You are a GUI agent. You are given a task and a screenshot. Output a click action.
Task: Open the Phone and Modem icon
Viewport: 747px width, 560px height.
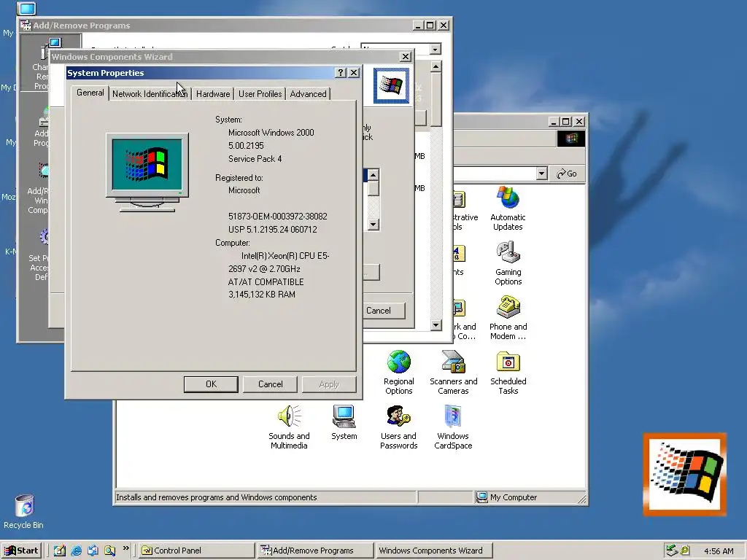point(508,318)
